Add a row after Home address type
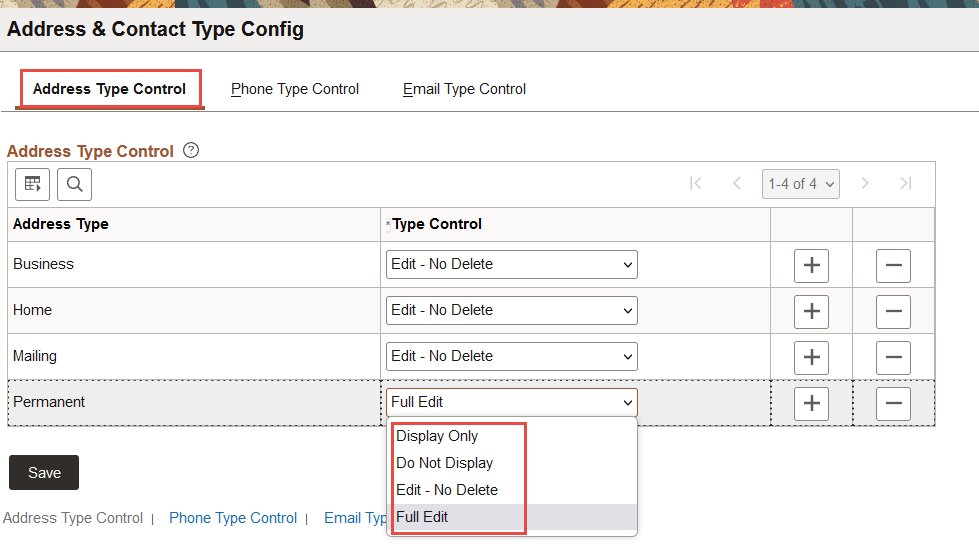979x553 pixels. pyautogui.click(x=811, y=311)
